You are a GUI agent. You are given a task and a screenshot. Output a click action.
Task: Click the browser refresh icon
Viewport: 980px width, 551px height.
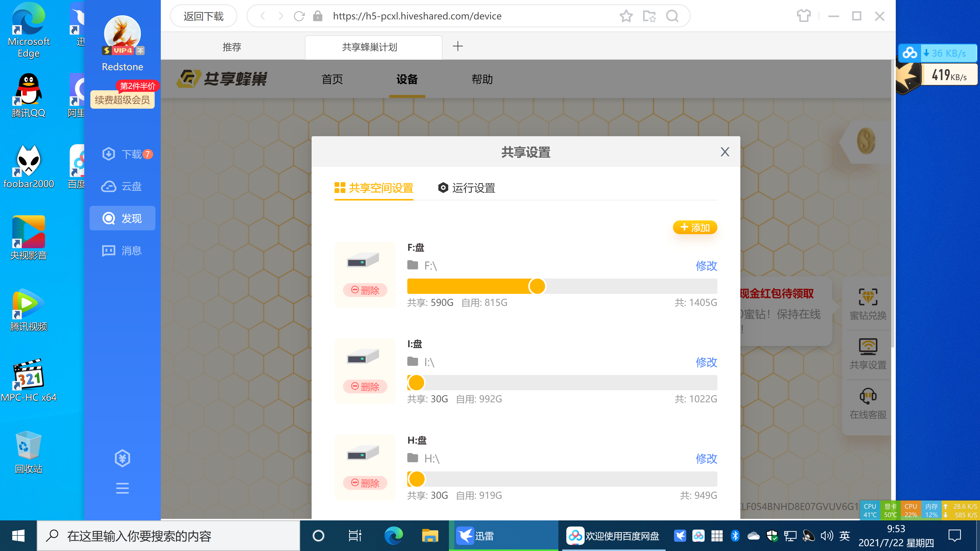299,16
